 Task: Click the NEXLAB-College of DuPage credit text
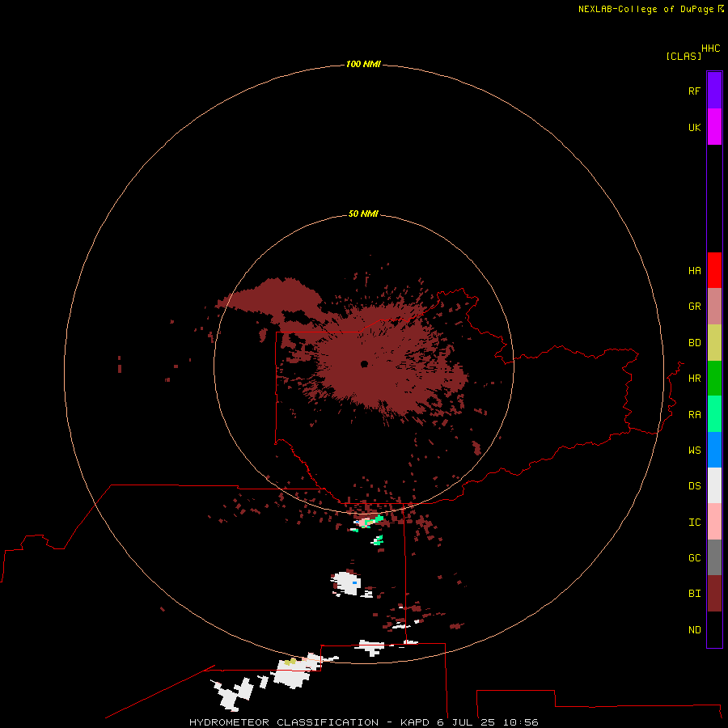click(645, 9)
